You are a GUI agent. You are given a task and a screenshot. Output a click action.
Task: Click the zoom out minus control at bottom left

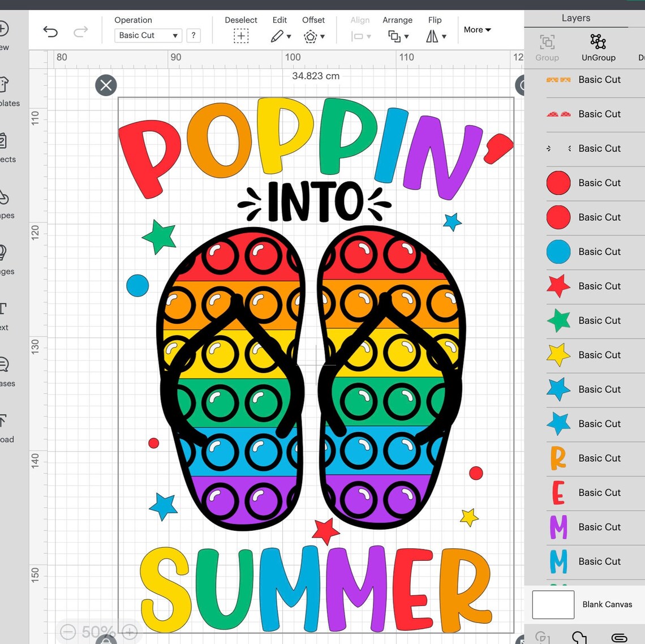click(68, 632)
